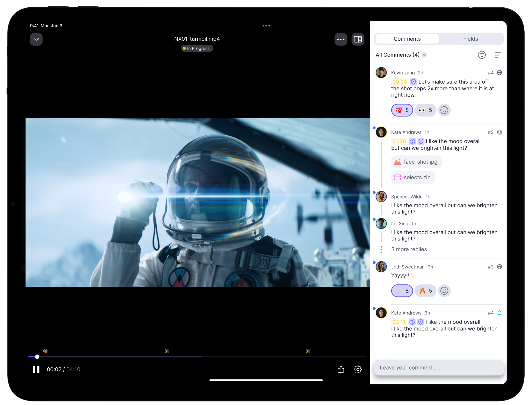Switch to the Fields tab

(x=470, y=39)
